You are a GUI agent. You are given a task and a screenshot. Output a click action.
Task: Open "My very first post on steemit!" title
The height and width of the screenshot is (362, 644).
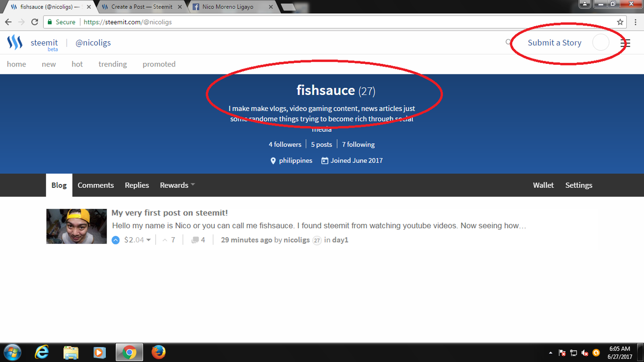click(x=170, y=213)
